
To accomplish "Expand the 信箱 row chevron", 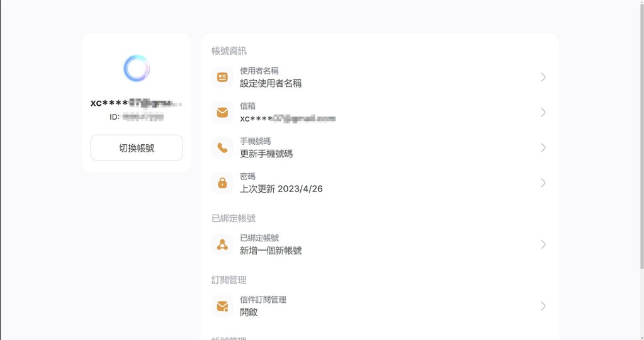I will pyautogui.click(x=543, y=113).
